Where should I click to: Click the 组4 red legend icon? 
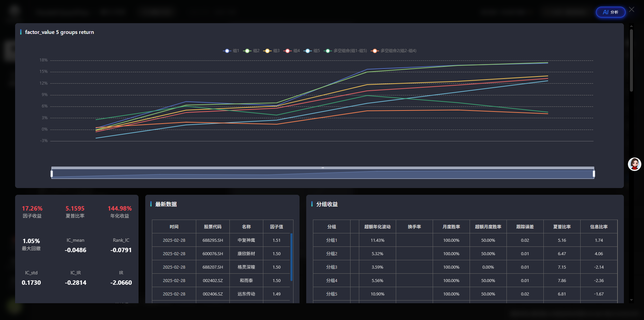tap(288, 51)
